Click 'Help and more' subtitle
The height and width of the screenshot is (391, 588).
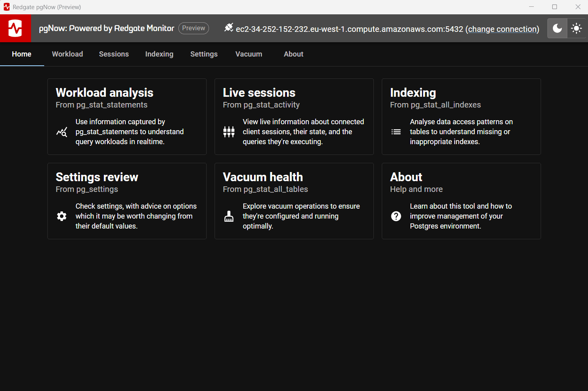coord(416,189)
